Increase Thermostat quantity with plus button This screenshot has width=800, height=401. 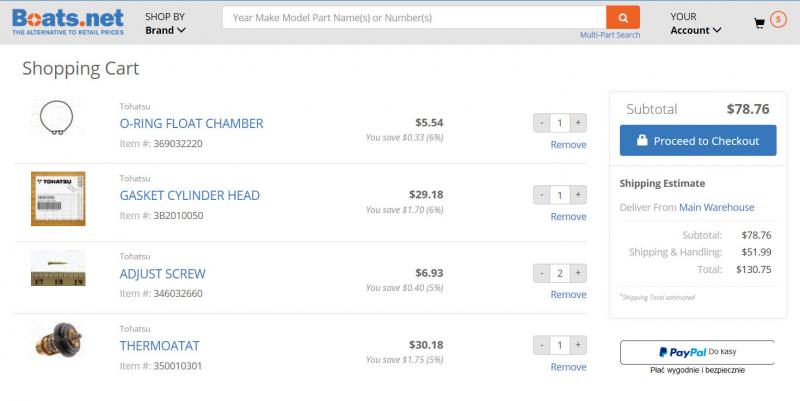(578, 345)
